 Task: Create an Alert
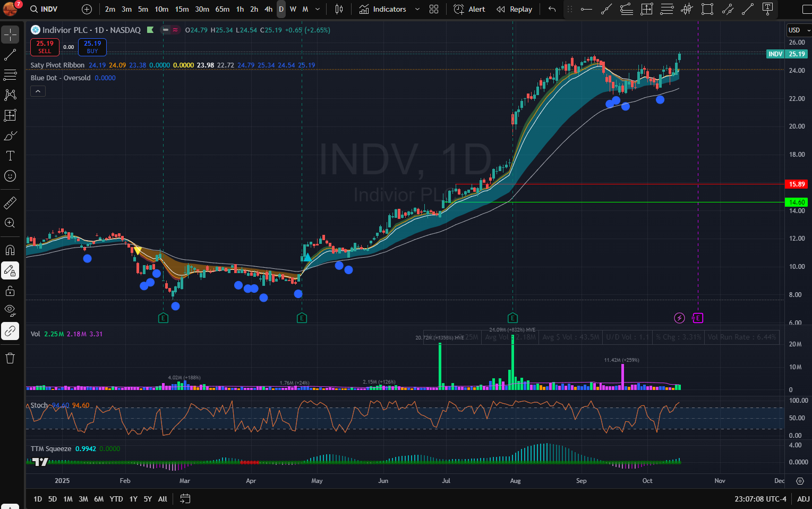pos(470,9)
